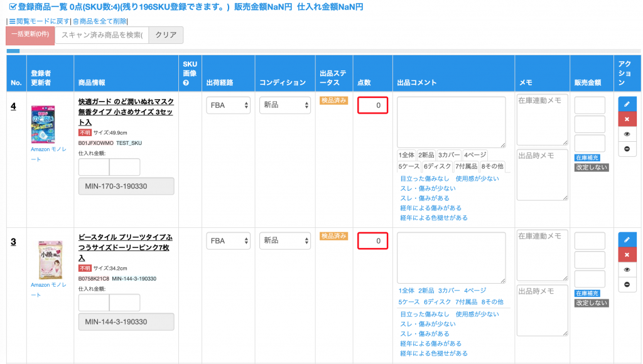Click the 改定しない badge in row 3
643x364 pixels.
(x=592, y=303)
